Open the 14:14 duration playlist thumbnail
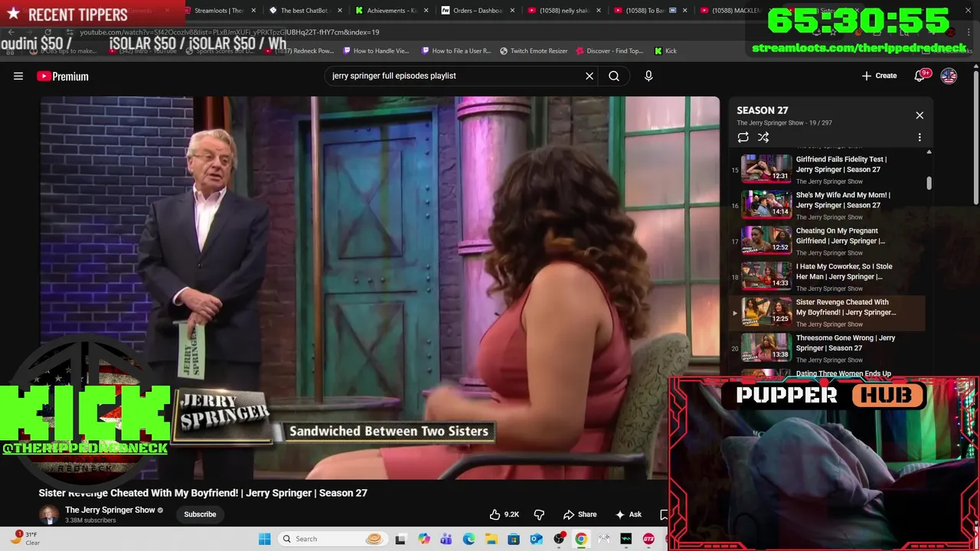Screen dimensions: 980x551 click(766, 204)
